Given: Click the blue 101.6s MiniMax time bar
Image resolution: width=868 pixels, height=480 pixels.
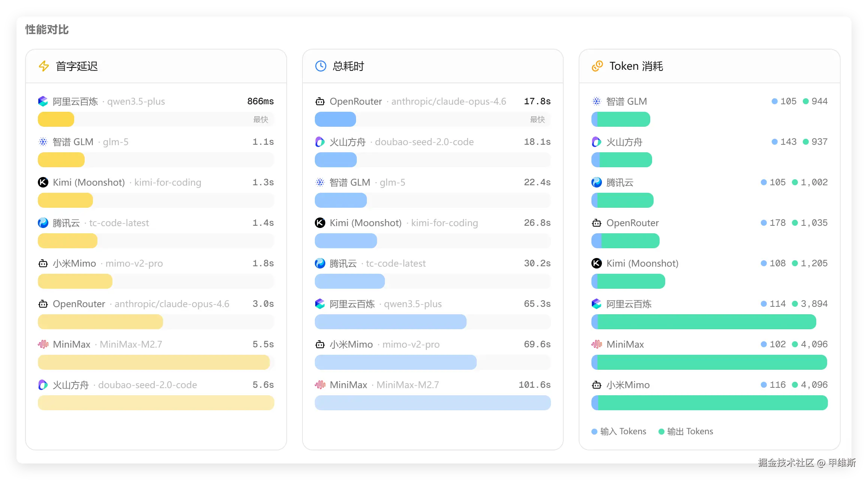Looking at the screenshot, I should 433,403.
